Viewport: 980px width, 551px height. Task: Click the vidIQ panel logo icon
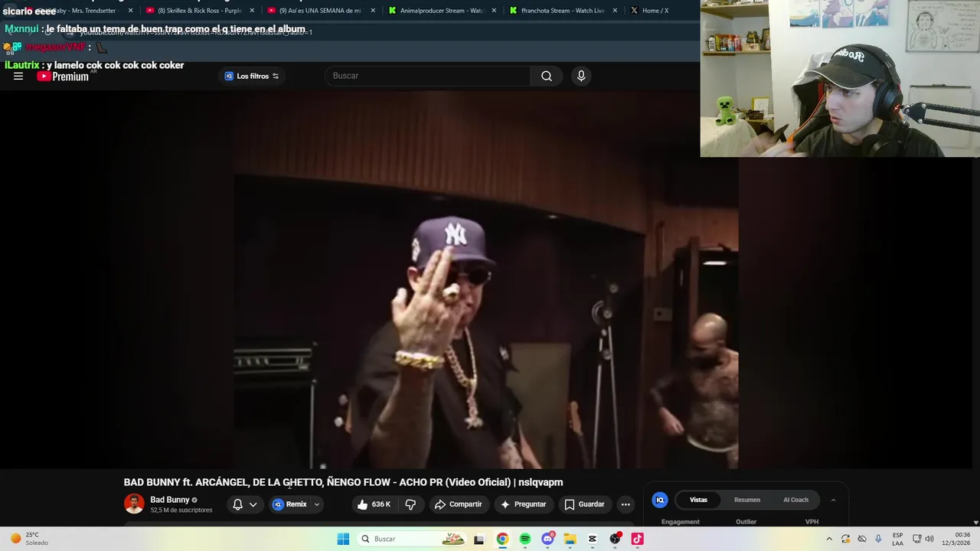pos(660,500)
